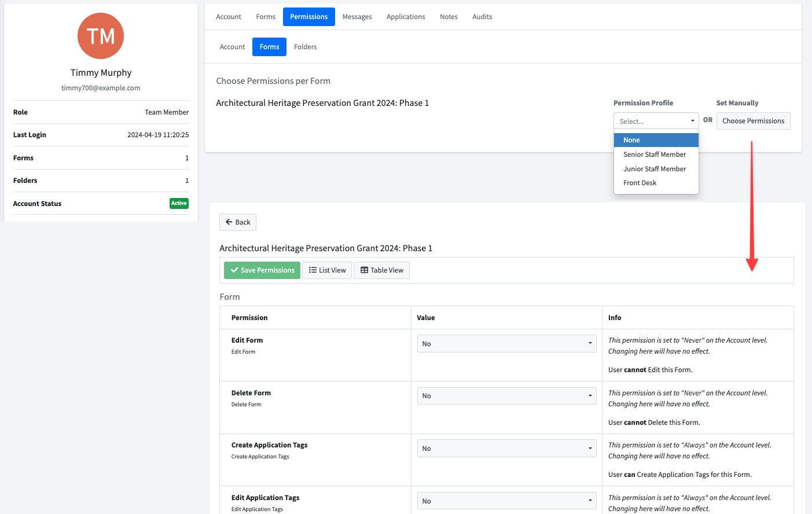Click the Delete Form permission label
This screenshot has height=514, width=812.
click(x=251, y=393)
